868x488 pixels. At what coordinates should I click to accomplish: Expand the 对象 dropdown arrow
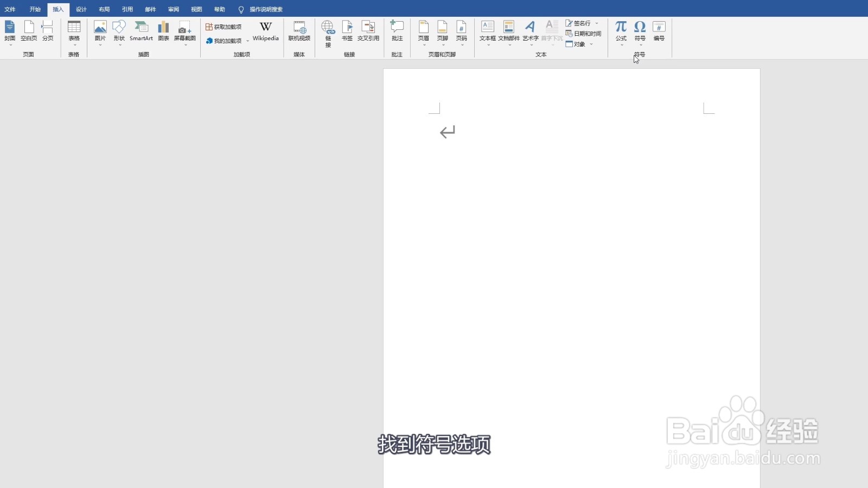[591, 44]
